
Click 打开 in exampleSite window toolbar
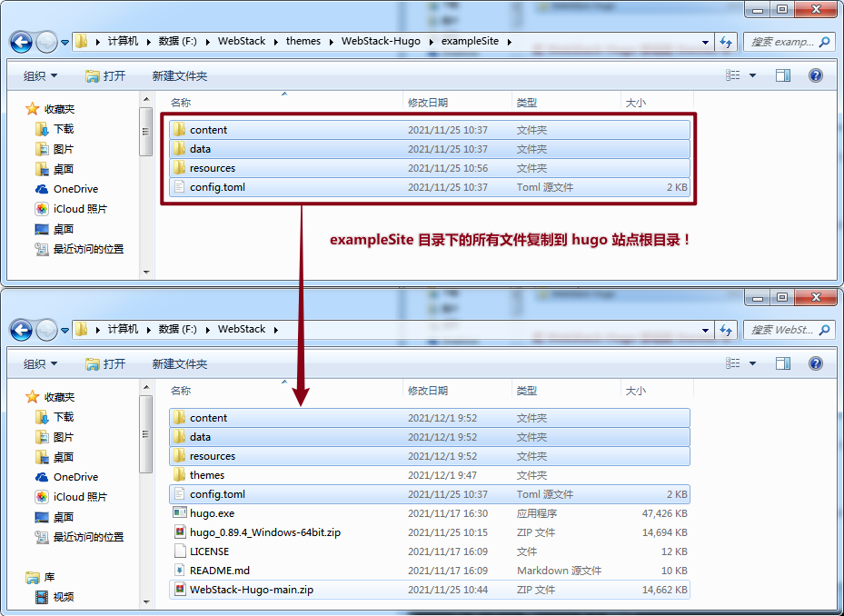[x=105, y=76]
